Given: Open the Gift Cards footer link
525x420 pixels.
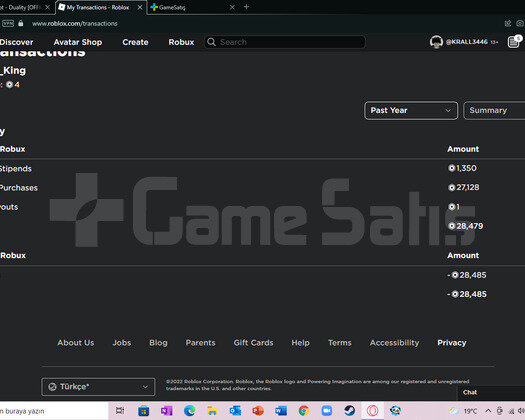Looking at the screenshot, I should point(253,343).
